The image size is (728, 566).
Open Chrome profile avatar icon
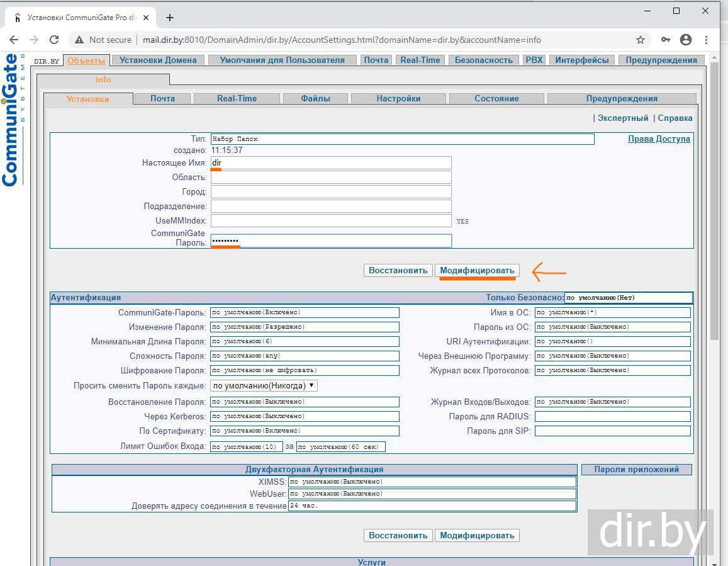686,40
